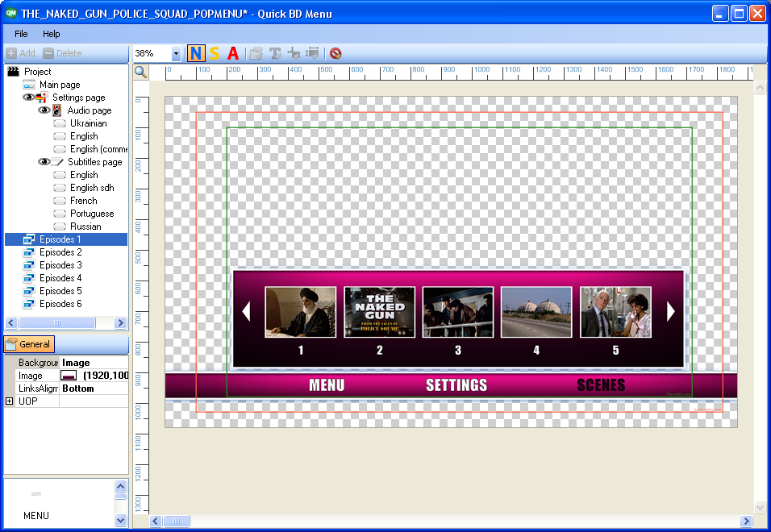Open the zoom percentage dropdown
Screen dimensions: 771x532
177,53
